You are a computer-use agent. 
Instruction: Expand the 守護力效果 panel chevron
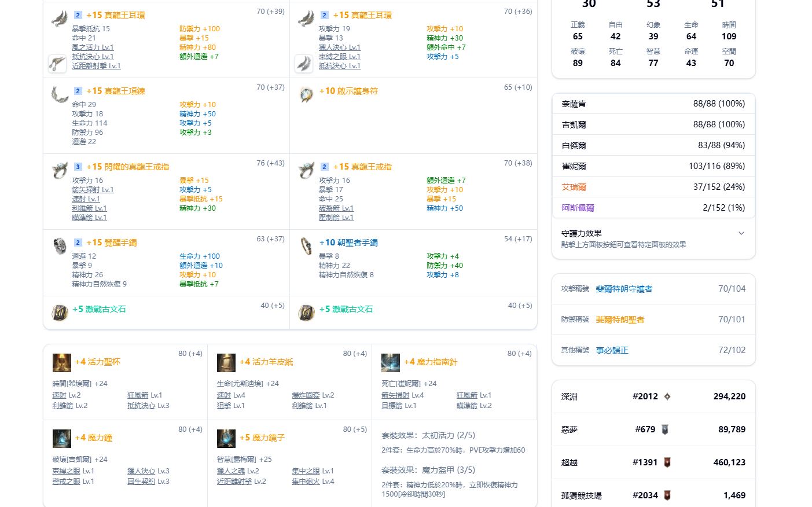(x=741, y=233)
